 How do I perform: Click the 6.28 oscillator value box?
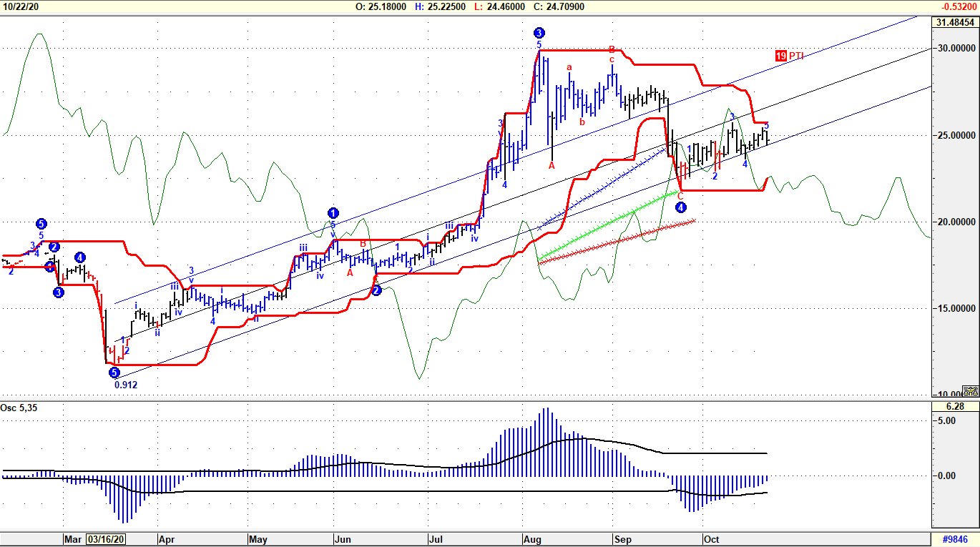(x=955, y=407)
